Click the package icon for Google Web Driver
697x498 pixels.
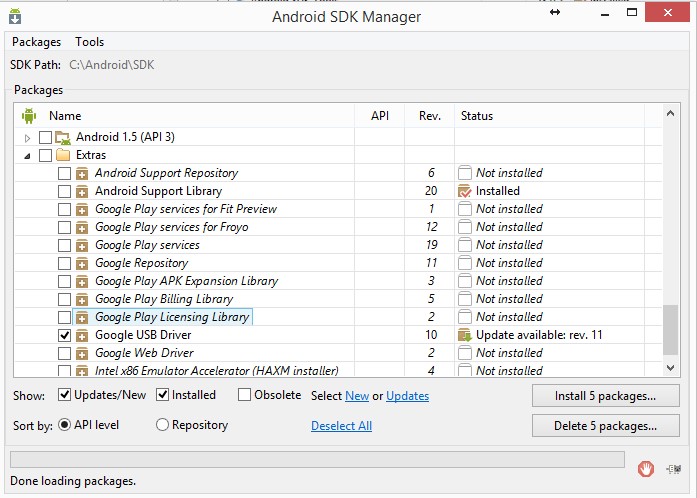click(82, 353)
